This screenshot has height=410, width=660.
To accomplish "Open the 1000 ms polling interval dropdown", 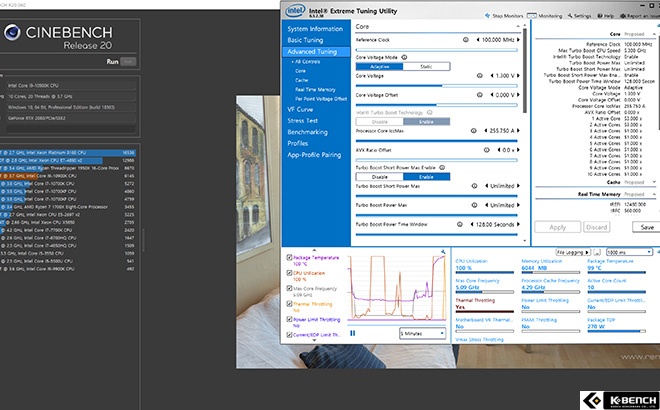I will click(629, 252).
